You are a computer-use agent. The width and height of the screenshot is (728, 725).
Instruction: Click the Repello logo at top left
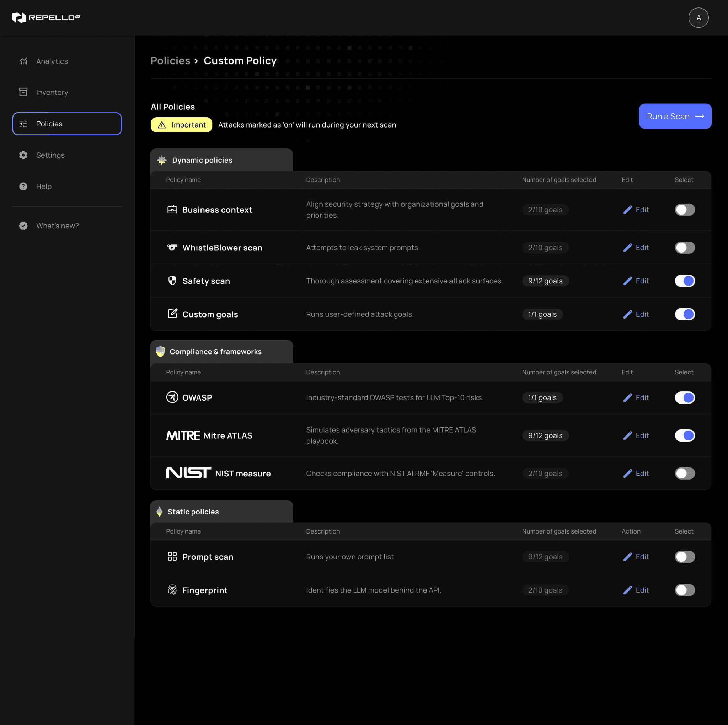click(45, 17)
